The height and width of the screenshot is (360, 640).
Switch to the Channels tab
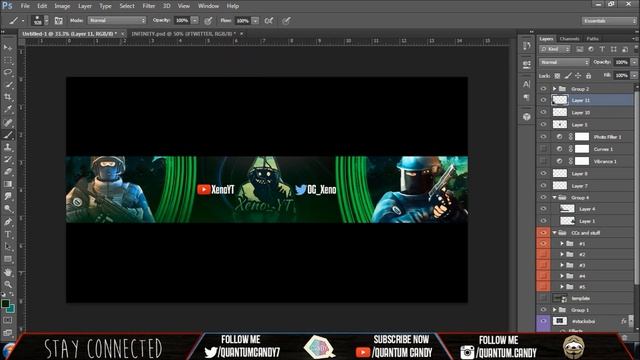569,39
